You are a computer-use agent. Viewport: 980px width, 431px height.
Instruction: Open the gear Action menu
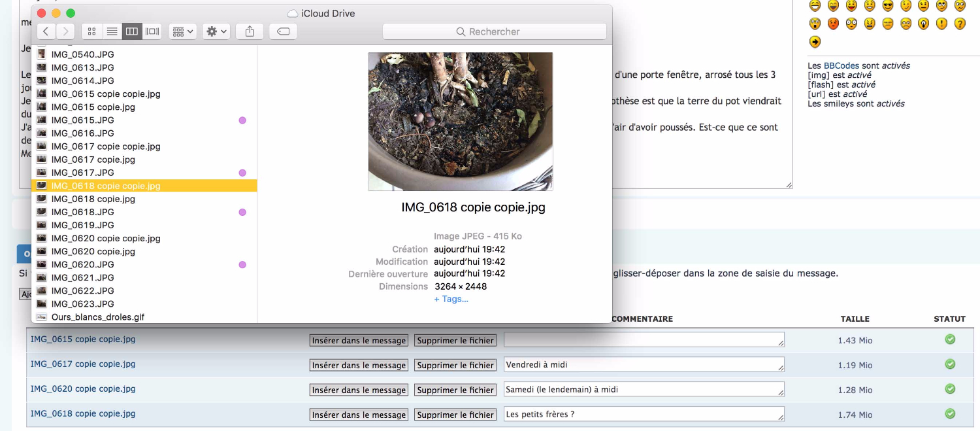(216, 31)
